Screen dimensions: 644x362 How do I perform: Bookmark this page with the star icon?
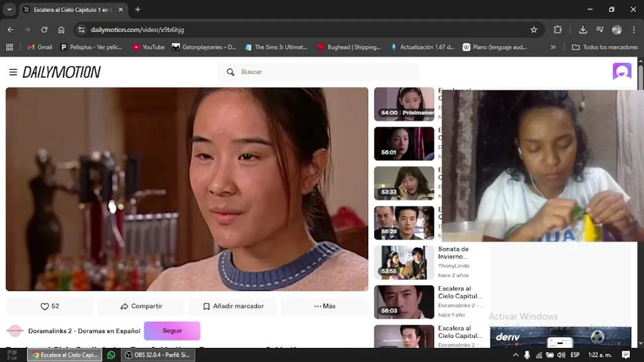pyautogui.click(x=534, y=30)
